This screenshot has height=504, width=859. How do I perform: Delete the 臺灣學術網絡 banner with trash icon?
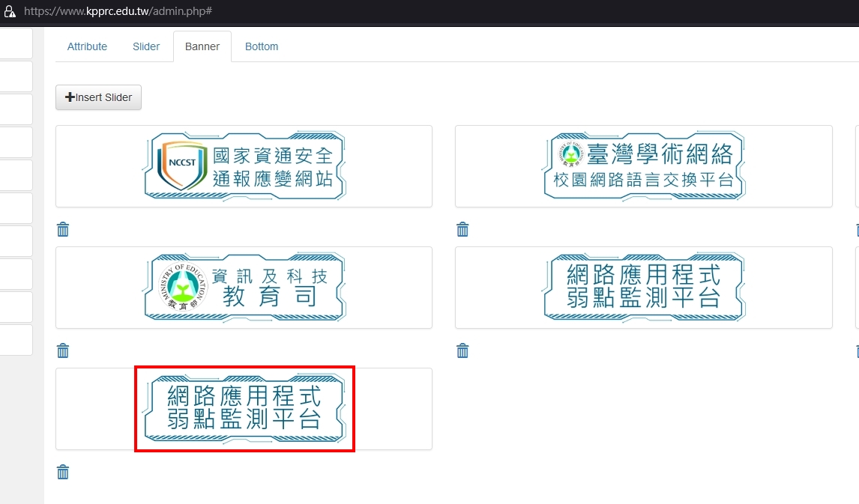[x=462, y=229]
